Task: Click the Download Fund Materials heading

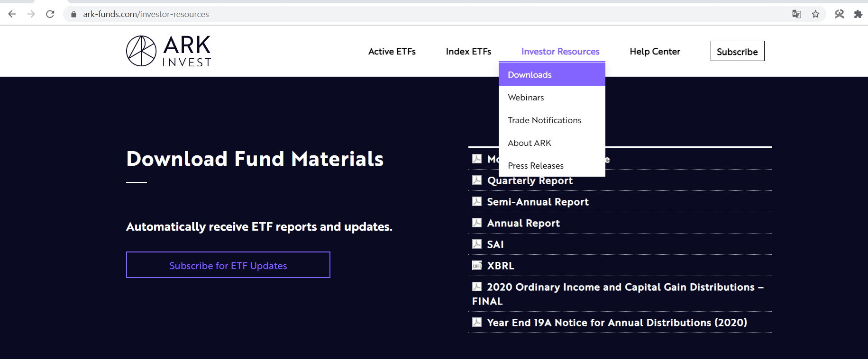Action: [x=255, y=159]
